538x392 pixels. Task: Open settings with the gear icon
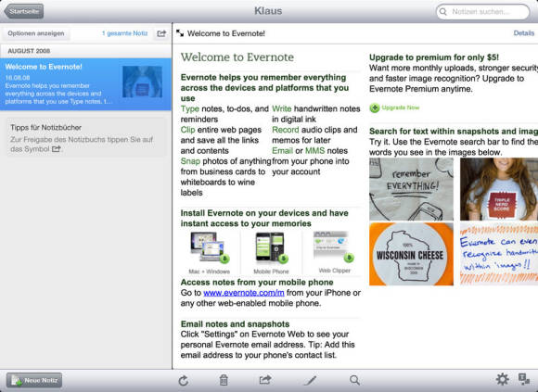click(x=503, y=379)
